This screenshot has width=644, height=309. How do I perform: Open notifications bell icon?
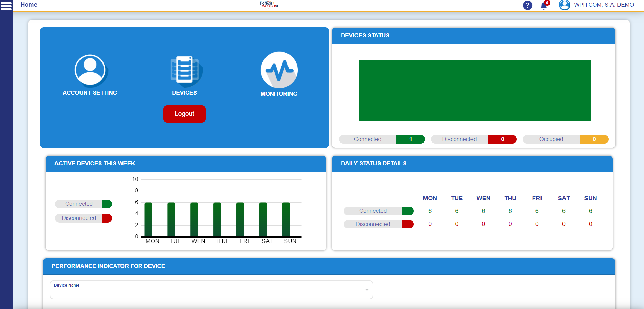(543, 6)
